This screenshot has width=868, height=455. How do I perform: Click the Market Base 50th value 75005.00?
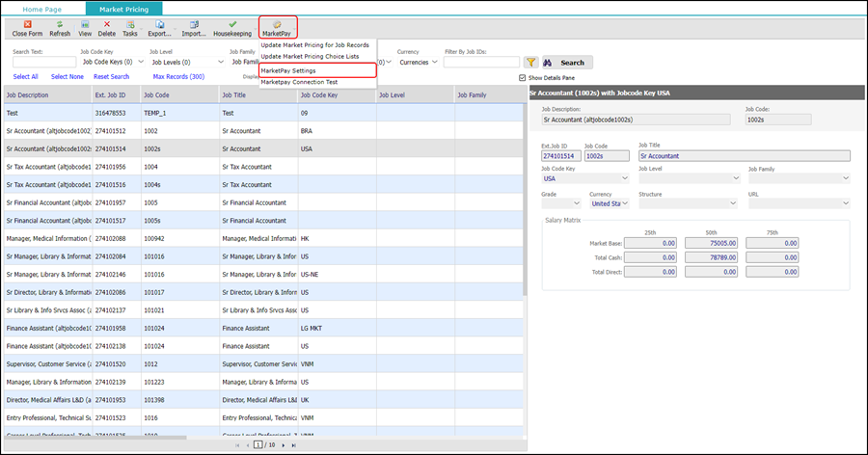(712, 243)
